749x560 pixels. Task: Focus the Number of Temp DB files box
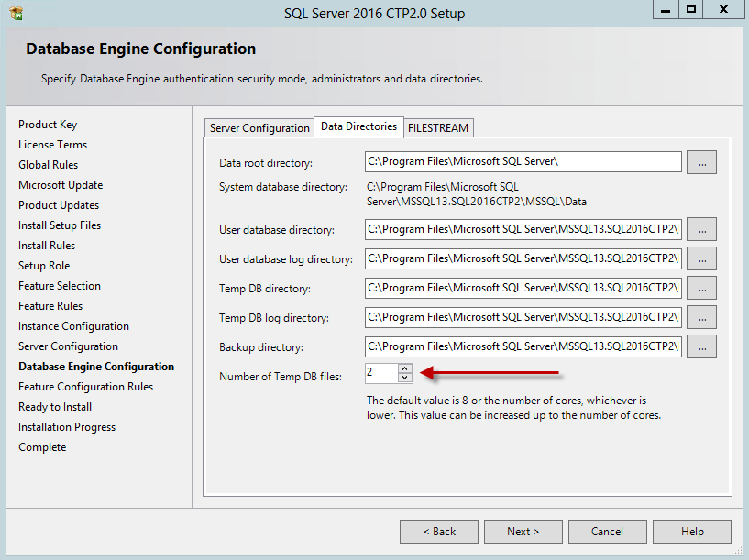(x=380, y=373)
